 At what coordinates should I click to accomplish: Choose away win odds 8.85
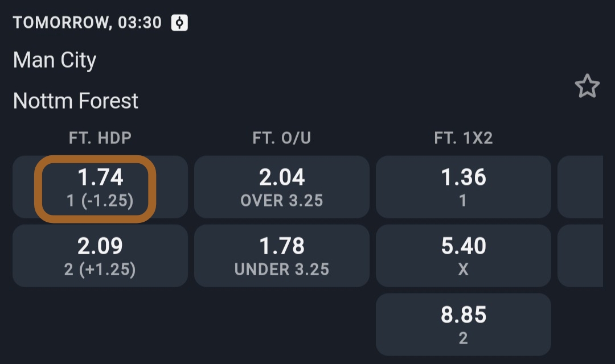(x=463, y=324)
